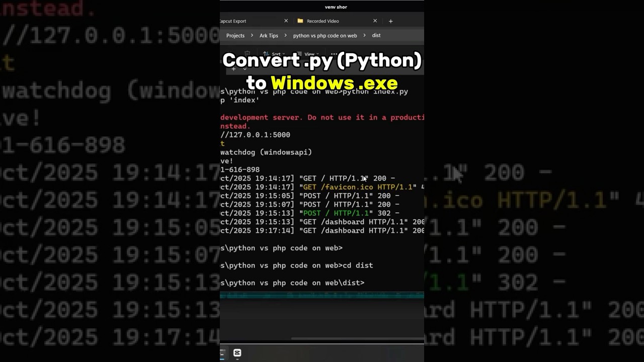Click the 'cd dist' command line
The height and width of the screenshot is (362, 644).
tap(297, 265)
